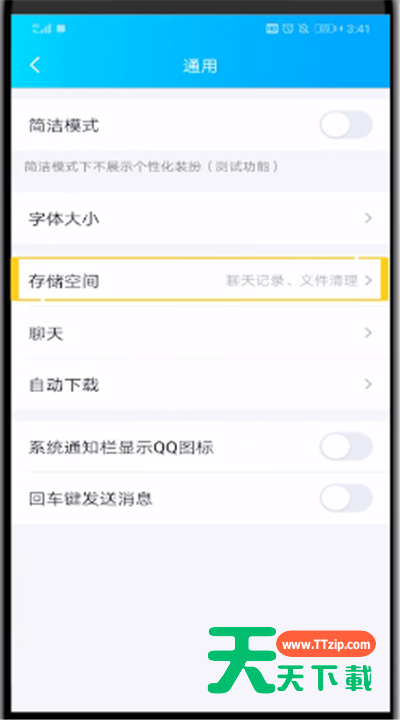Select the 聊天 menu entry
The image size is (400, 720).
coord(200,333)
